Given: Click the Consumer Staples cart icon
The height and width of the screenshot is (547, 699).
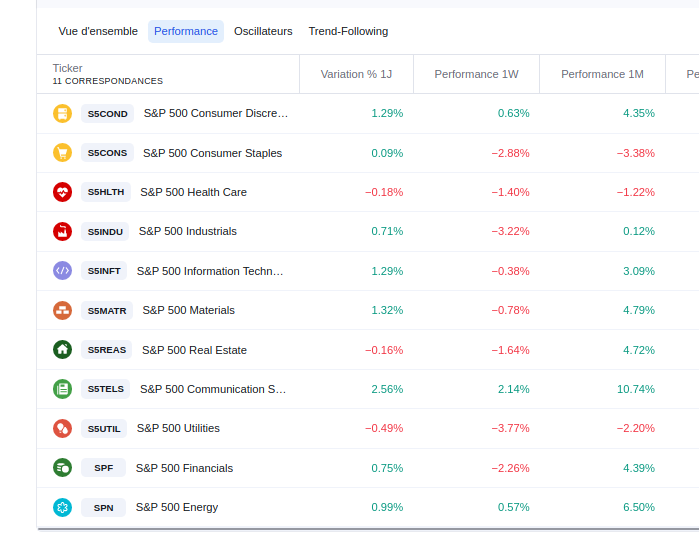Looking at the screenshot, I should point(63,153).
